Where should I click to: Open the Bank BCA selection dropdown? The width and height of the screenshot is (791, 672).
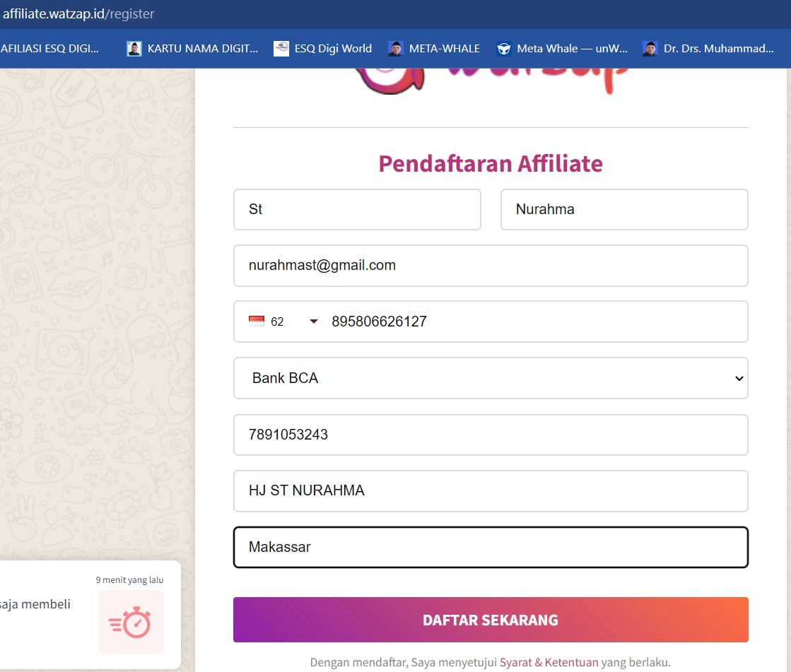pos(491,378)
